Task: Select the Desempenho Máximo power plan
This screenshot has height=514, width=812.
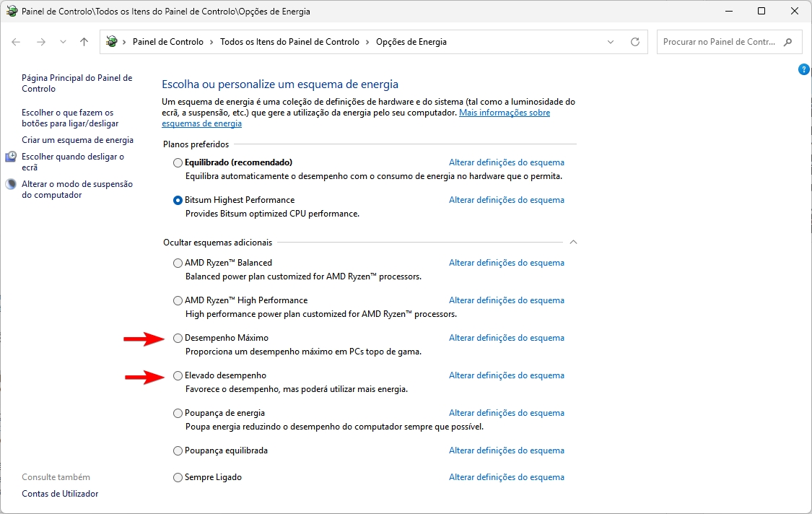Action: coord(178,338)
